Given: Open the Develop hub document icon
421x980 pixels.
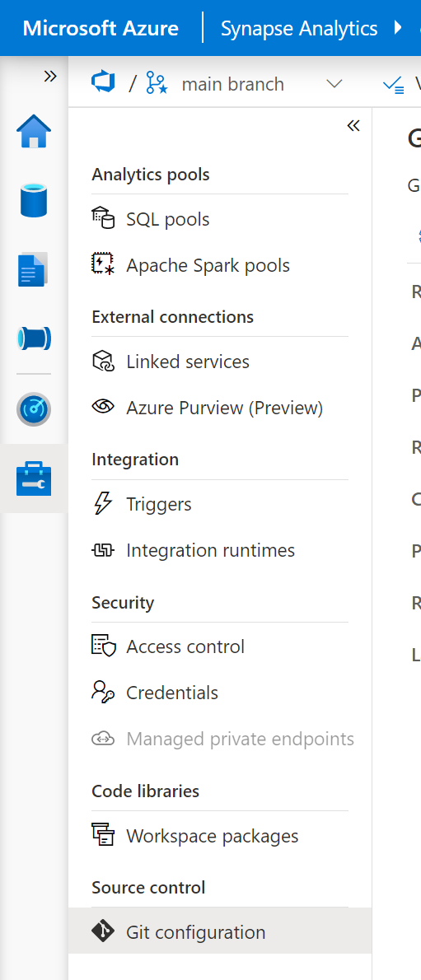Looking at the screenshot, I should coord(34,269).
